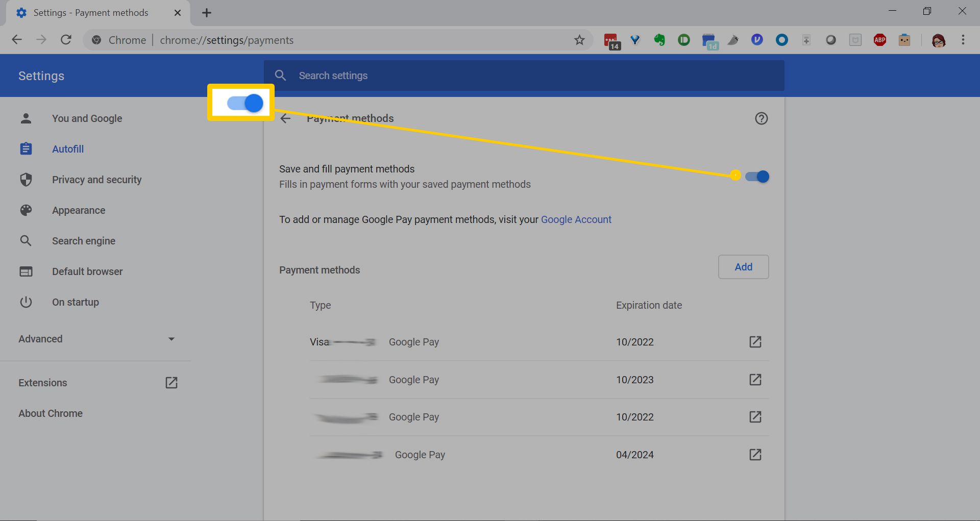Open help for Payment methods
The width and height of the screenshot is (980, 521).
click(x=761, y=118)
